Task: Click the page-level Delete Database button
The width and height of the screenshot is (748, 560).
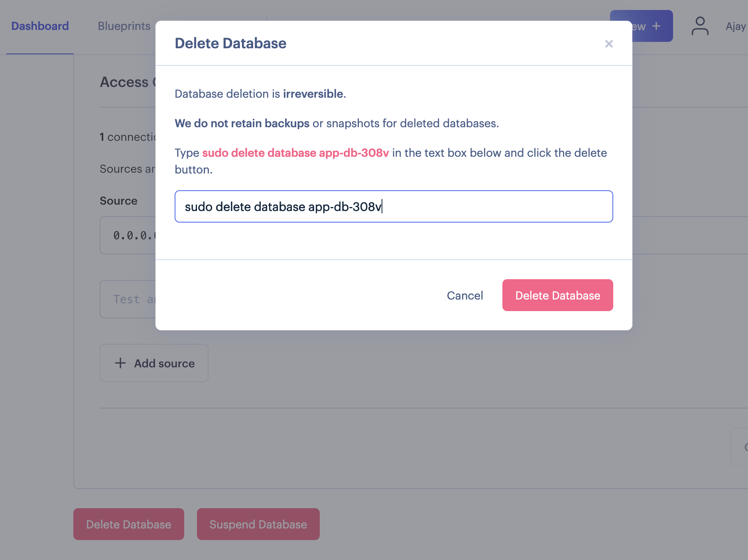Action: coord(128,524)
